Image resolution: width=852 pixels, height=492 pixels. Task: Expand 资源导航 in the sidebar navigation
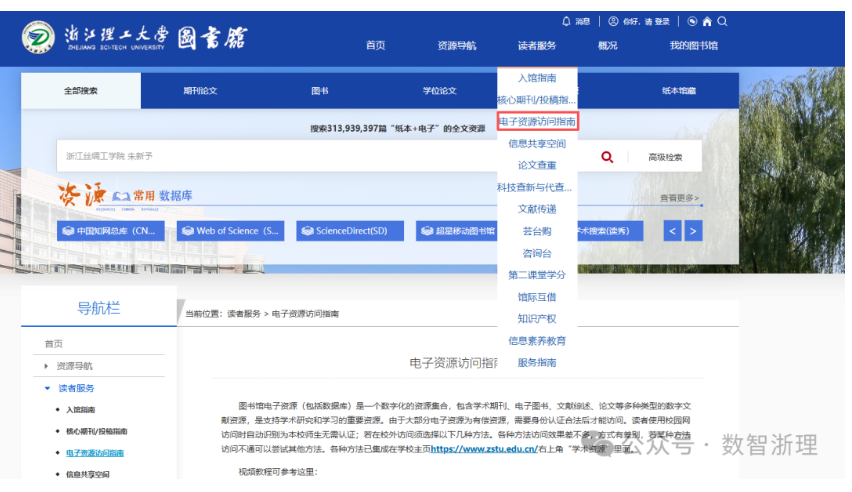pos(47,366)
